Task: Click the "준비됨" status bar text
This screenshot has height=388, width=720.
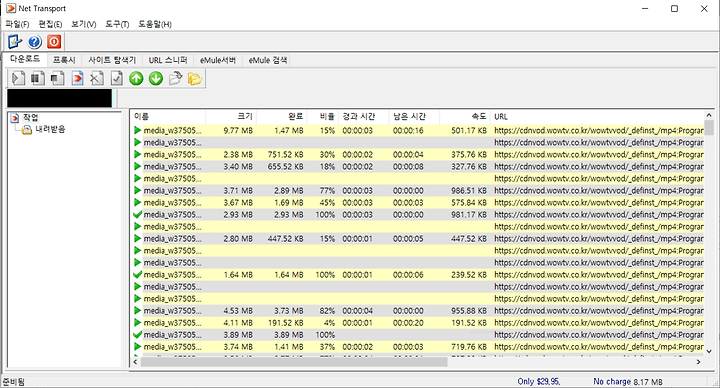Action: [x=14, y=382]
